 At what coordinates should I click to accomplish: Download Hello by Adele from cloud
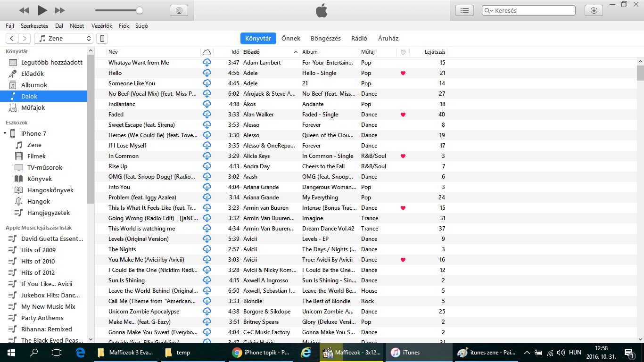coord(206,73)
